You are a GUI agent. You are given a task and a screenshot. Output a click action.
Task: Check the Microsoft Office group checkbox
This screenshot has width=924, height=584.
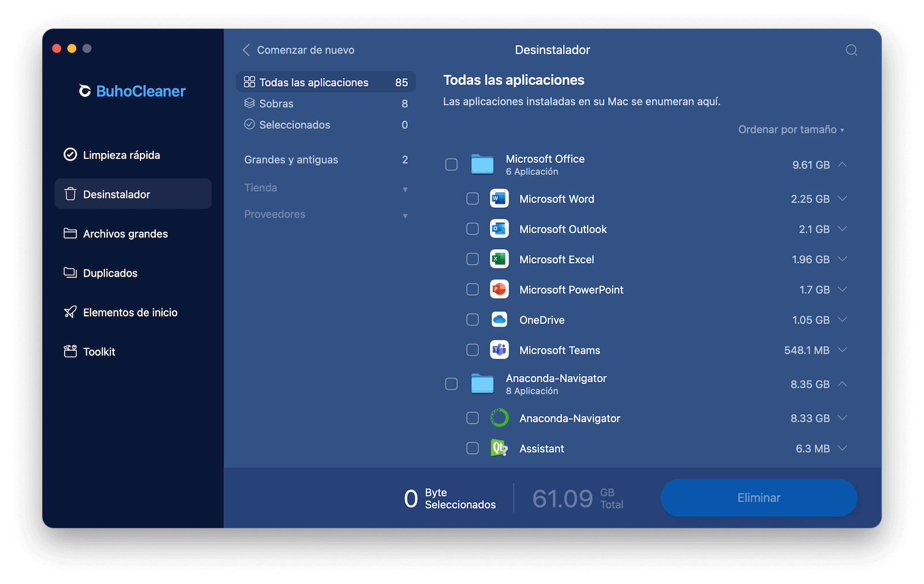(452, 165)
